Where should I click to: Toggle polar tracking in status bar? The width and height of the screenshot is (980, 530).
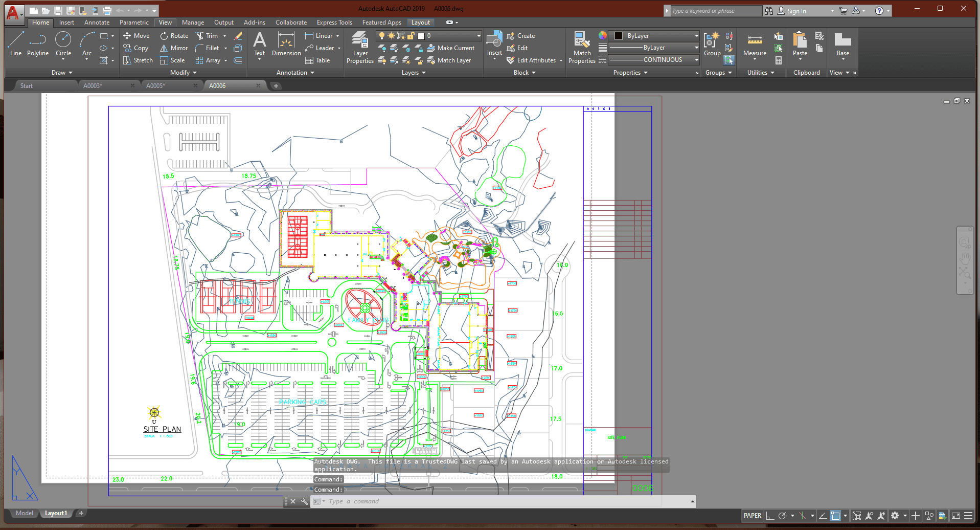pyautogui.click(x=782, y=516)
